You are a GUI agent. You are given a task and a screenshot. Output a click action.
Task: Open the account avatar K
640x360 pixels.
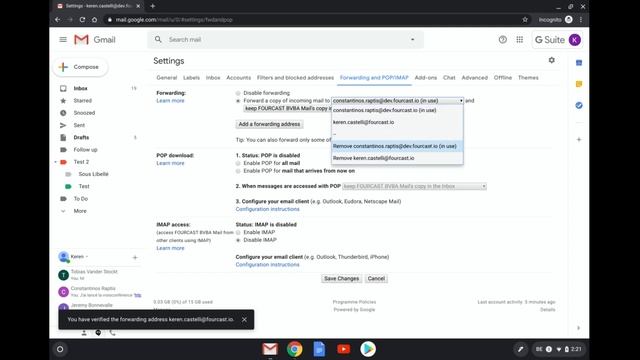point(575,40)
